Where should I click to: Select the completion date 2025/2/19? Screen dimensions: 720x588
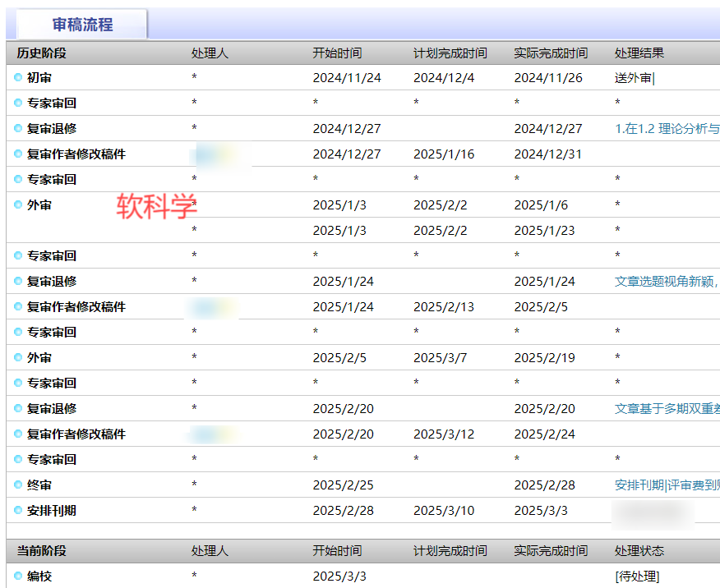pyautogui.click(x=545, y=358)
